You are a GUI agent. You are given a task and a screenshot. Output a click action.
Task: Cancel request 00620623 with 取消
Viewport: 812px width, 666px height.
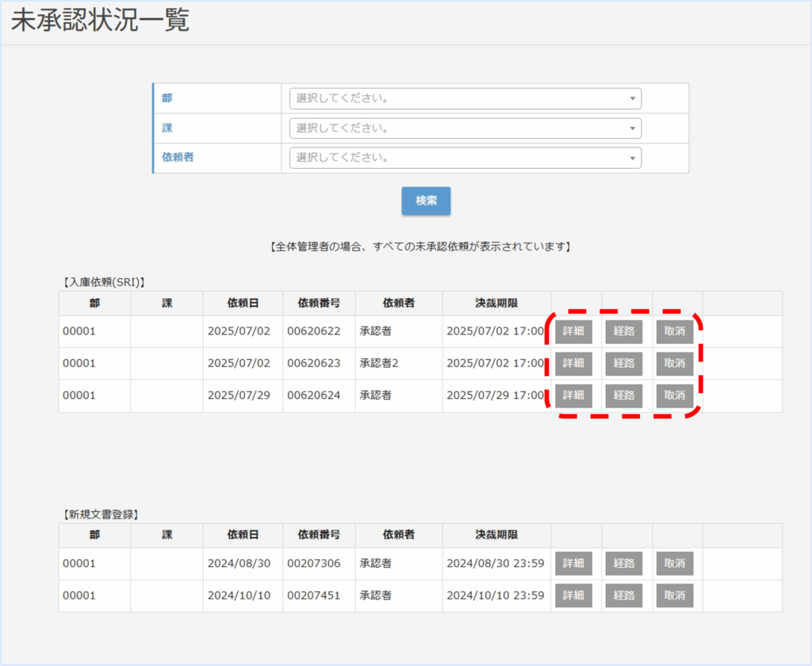click(x=674, y=364)
